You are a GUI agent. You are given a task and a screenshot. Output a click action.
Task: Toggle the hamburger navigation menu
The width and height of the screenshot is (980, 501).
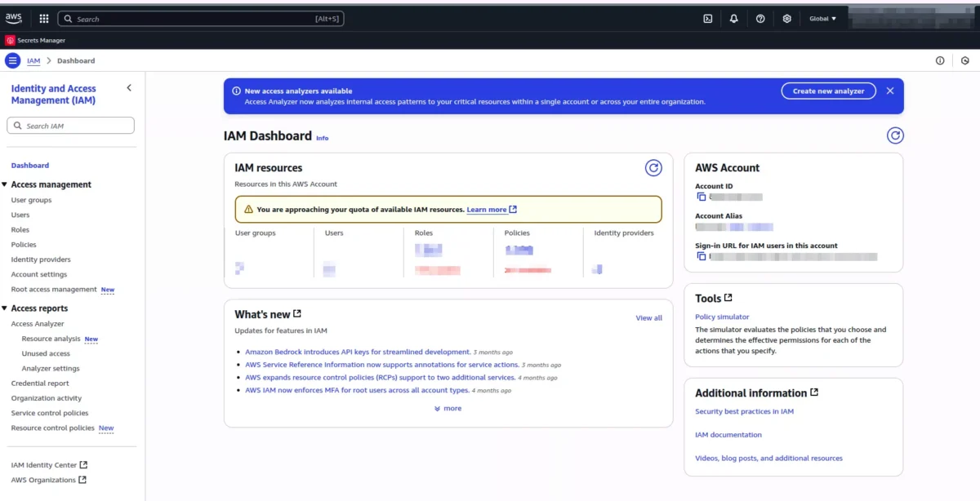pos(12,60)
